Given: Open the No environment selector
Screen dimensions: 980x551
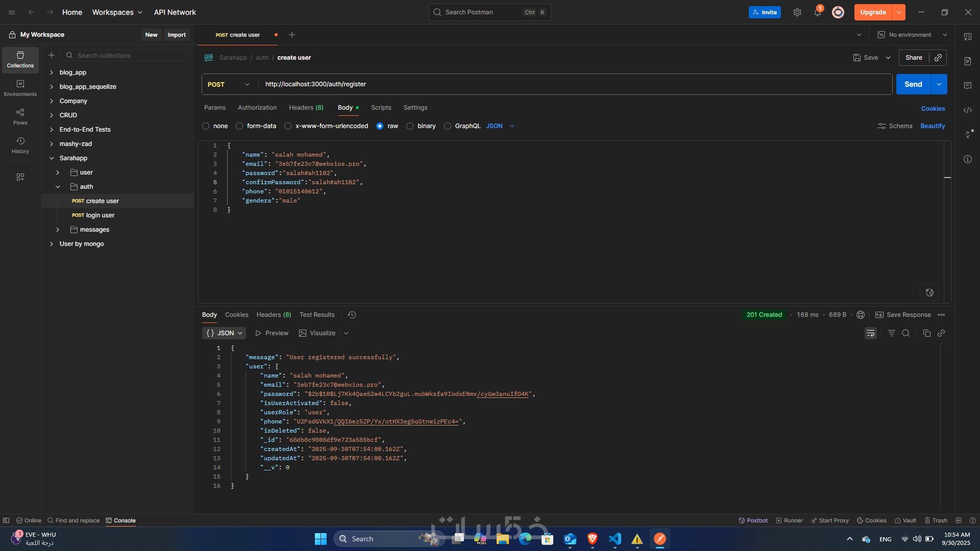Looking at the screenshot, I should pos(912,35).
